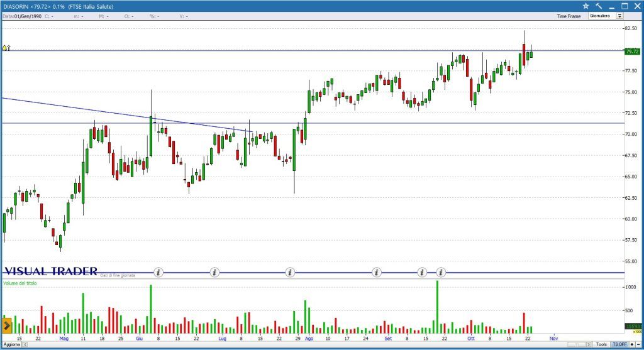
Task: Click the yellow alert bell icon
Action: 5,48
